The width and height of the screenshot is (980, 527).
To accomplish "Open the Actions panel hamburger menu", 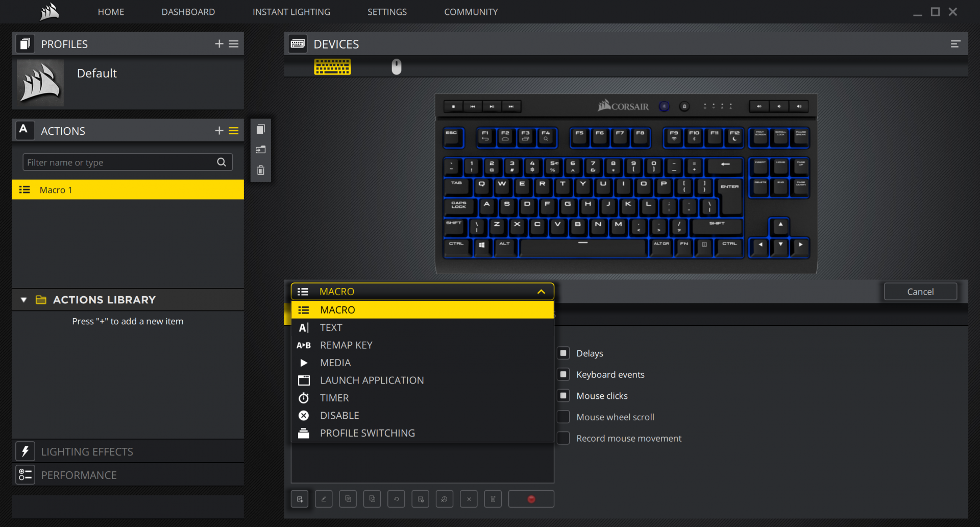I will tap(234, 131).
